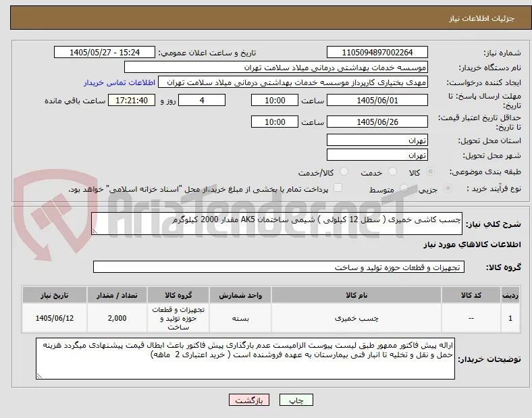Click the quantity cell 2,000

click(117, 318)
